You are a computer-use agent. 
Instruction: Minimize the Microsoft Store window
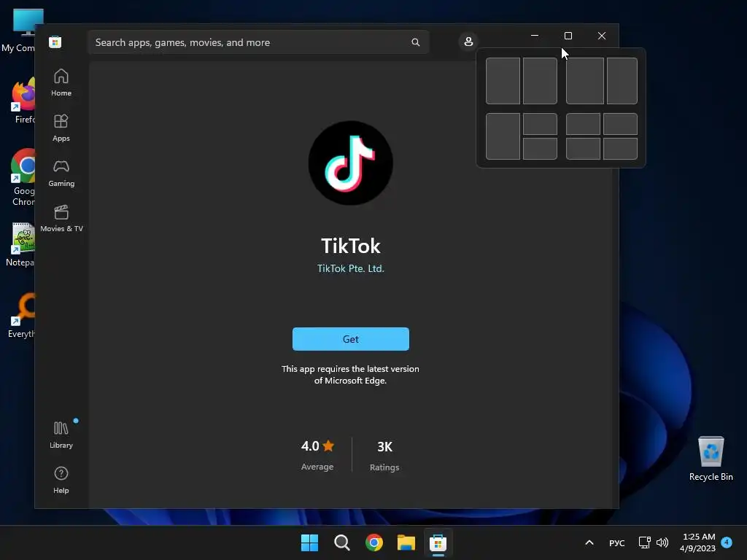point(535,36)
